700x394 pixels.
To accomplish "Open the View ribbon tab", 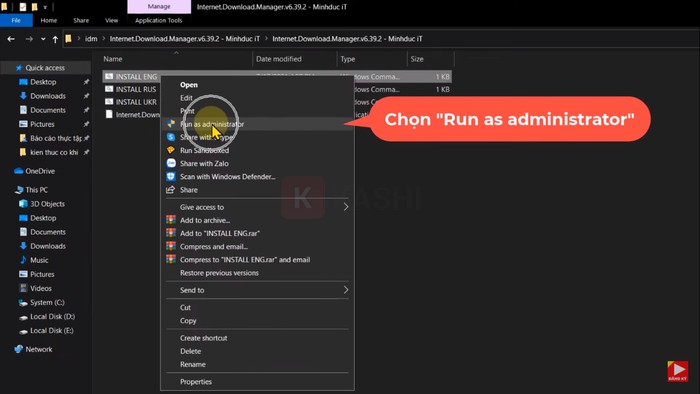I will [x=111, y=20].
